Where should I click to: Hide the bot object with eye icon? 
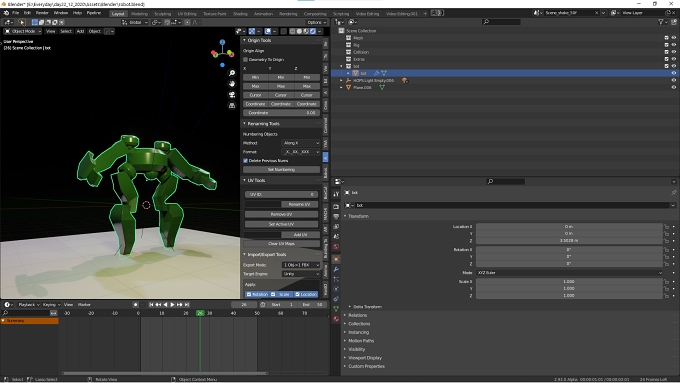(673, 73)
